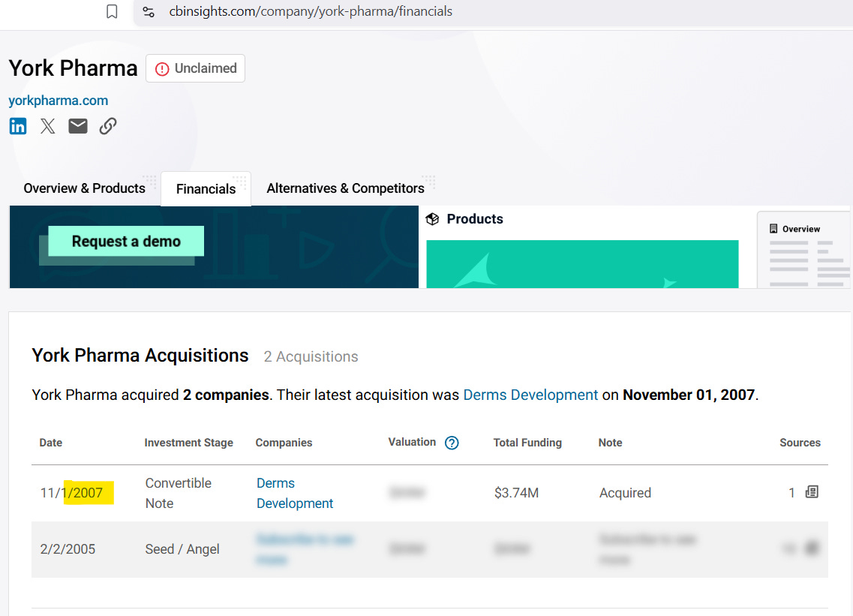
Task: Copy link via chain link icon
Action: [x=108, y=126]
